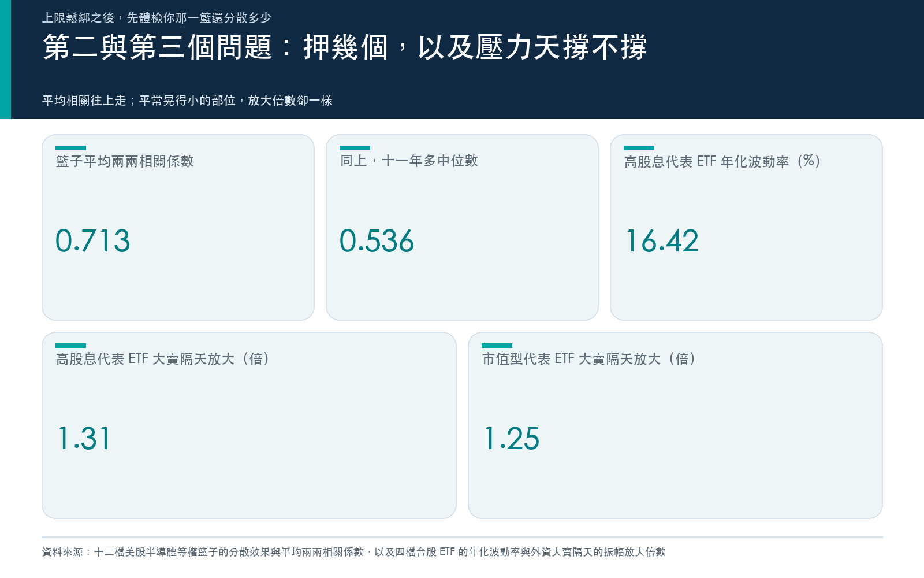The image size is (924, 578).
Task: Select the card label「同上，十一年多中位數」
Action: click(x=409, y=161)
